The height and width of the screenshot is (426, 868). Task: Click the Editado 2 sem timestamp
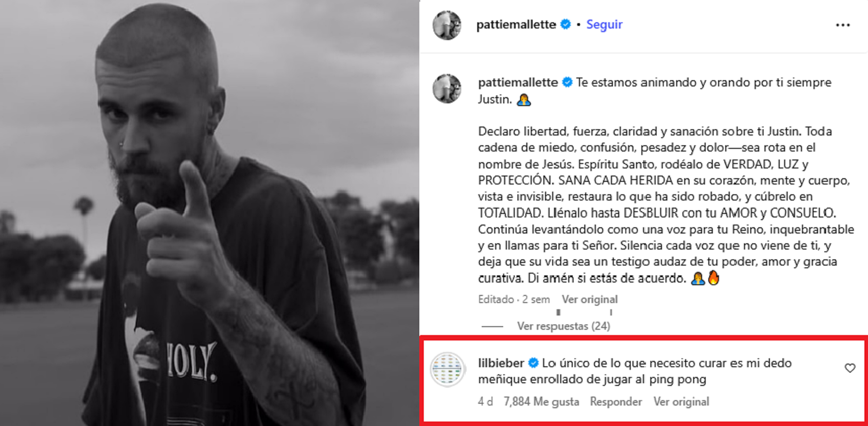(514, 299)
